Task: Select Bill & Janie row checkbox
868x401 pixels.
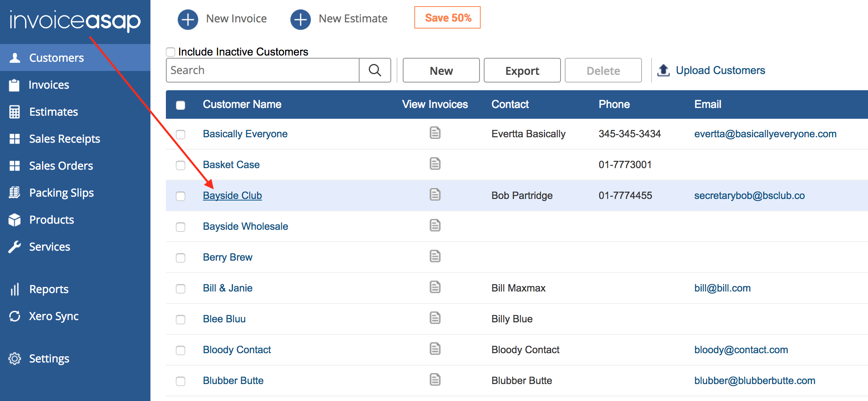Action: [181, 288]
